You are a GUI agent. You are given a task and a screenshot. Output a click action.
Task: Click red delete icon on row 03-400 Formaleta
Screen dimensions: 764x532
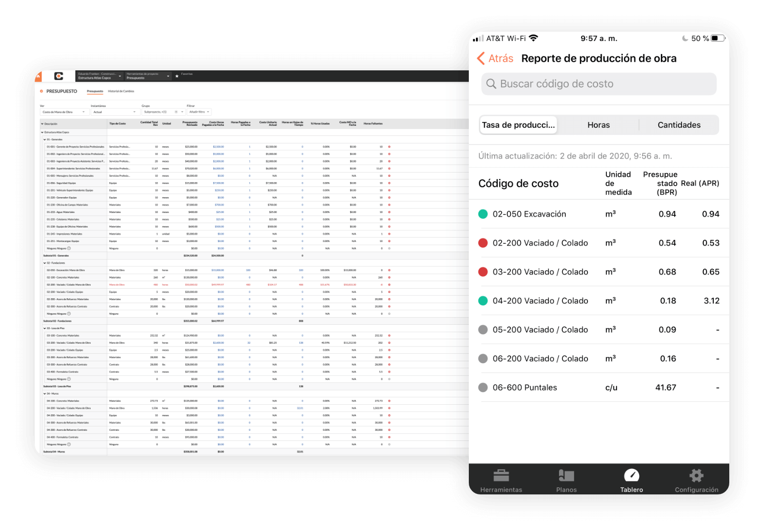tap(389, 372)
